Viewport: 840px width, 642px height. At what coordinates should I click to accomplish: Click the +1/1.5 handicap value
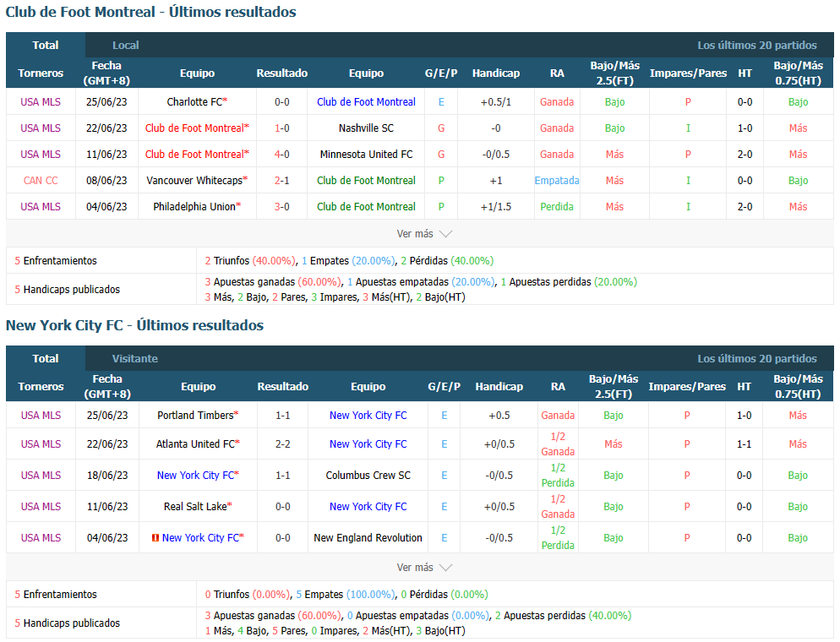click(x=495, y=207)
